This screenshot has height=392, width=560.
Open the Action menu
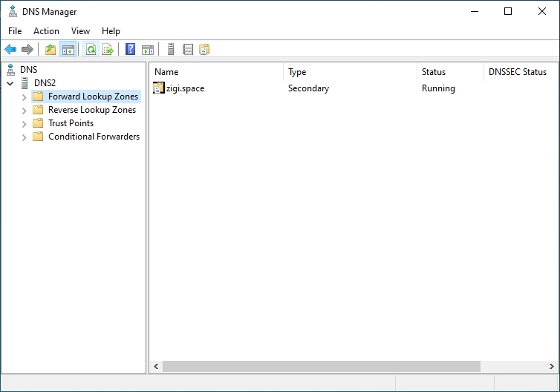point(47,31)
